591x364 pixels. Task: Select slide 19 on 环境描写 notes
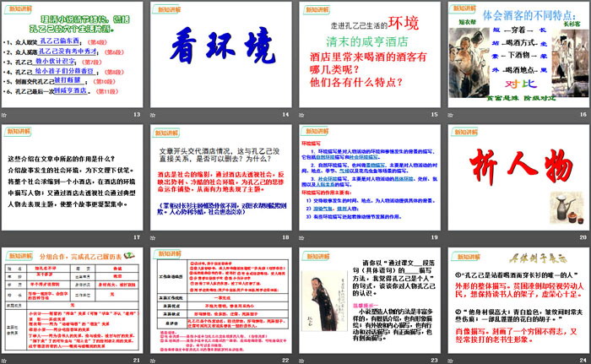click(x=370, y=177)
